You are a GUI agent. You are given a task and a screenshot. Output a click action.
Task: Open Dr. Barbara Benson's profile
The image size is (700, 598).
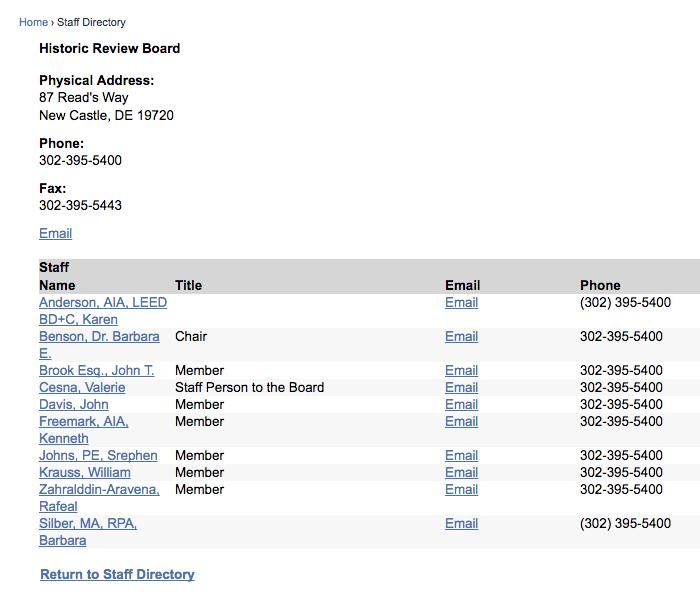coord(99,345)
